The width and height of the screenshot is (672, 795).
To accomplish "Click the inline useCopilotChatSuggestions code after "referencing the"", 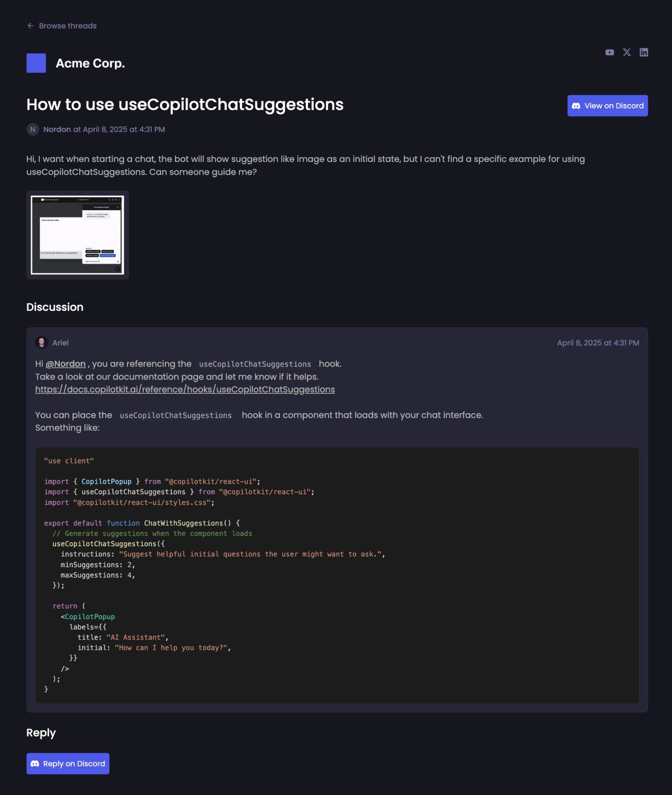I will [255, 364].
